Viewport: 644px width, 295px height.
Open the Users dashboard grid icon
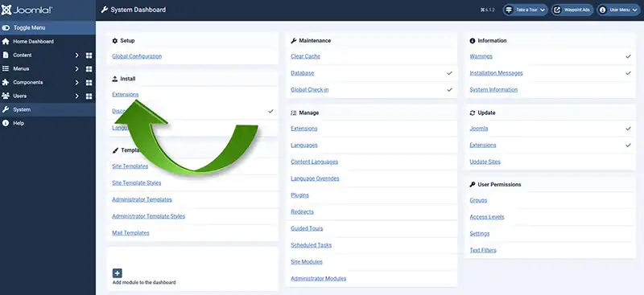(89, 96)
